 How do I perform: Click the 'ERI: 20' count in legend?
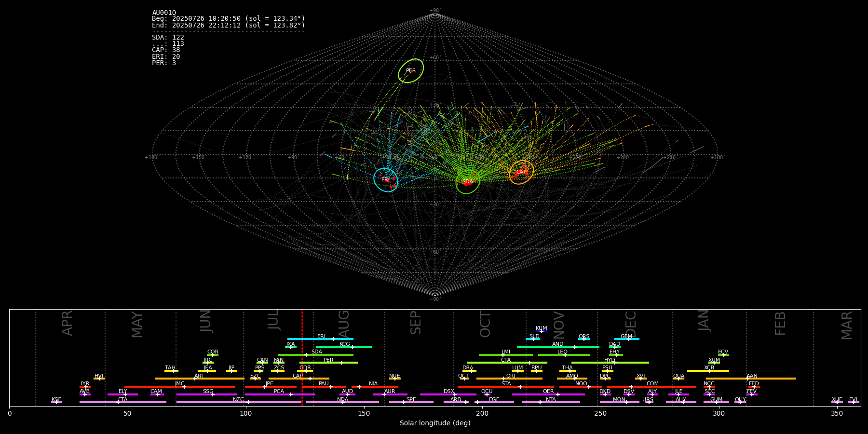166,57
